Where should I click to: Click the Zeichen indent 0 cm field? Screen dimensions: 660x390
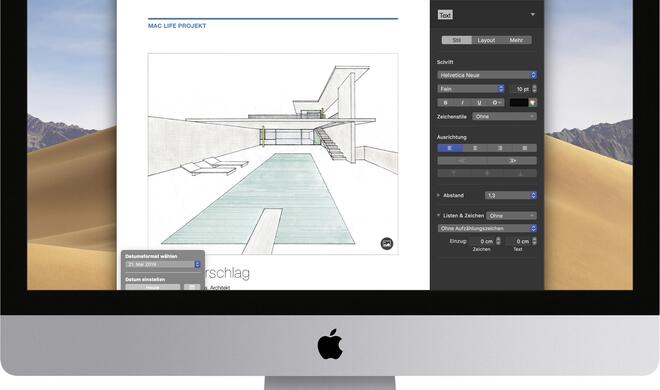(483, 241)
